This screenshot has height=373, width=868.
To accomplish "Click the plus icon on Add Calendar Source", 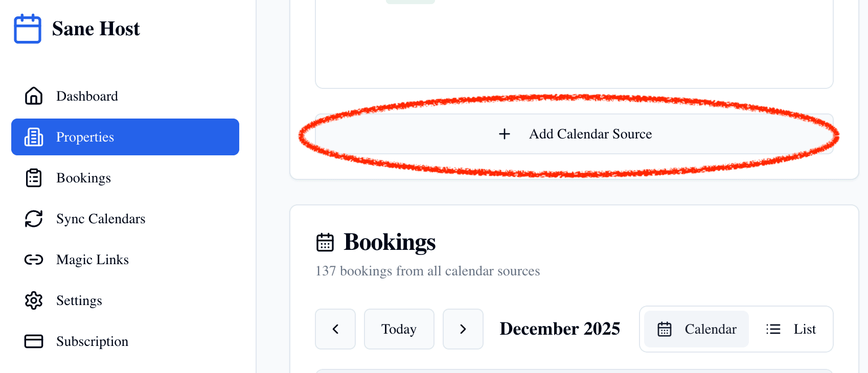I will coord(504,134).
